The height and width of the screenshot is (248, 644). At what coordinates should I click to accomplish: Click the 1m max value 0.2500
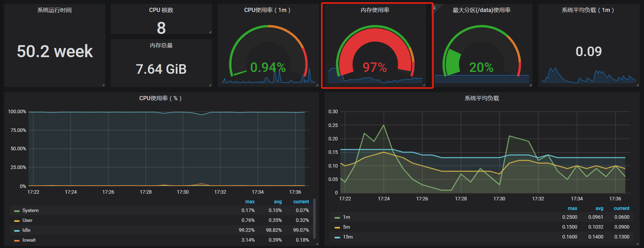click(570, 217)
